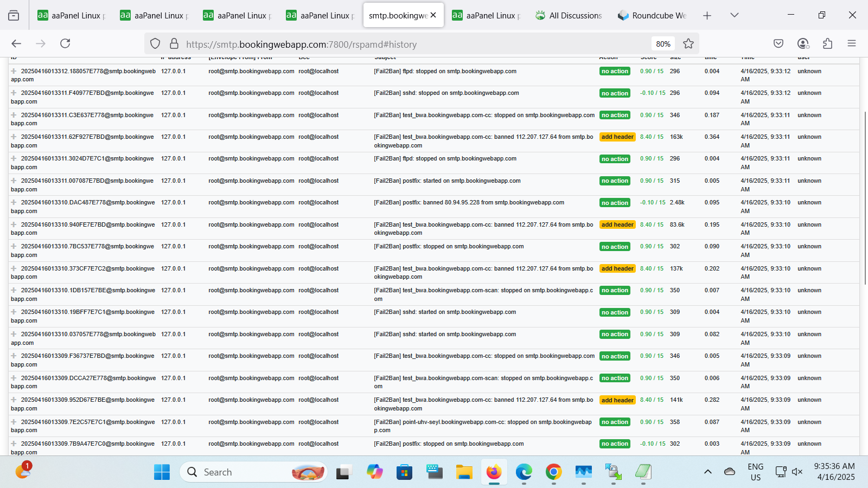Click the time value 0.364
This screenshot has height=488, width=868.
[x=712, y=137]
